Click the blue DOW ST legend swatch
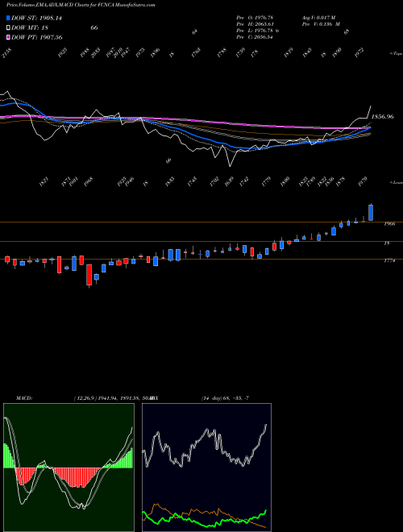The height and width of the screenshot is (532, 403). click(x=9, y=18)
